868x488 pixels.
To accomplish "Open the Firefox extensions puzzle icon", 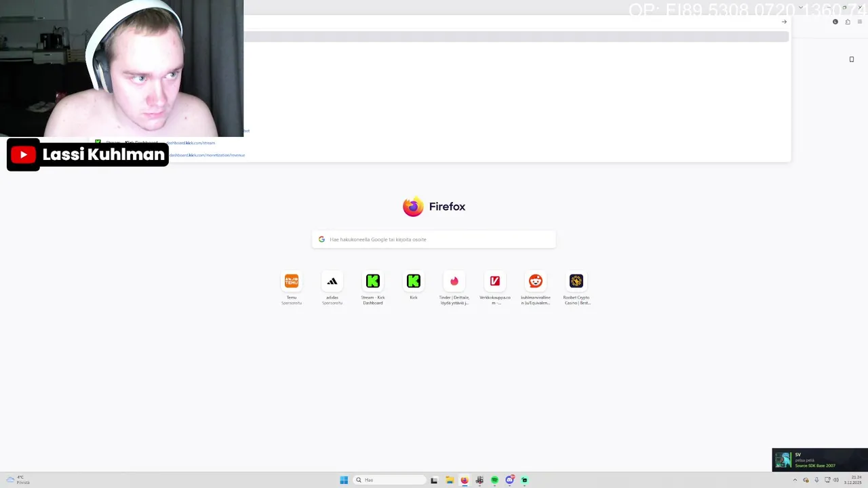I will pyautogui.click(x=848, y=22).
